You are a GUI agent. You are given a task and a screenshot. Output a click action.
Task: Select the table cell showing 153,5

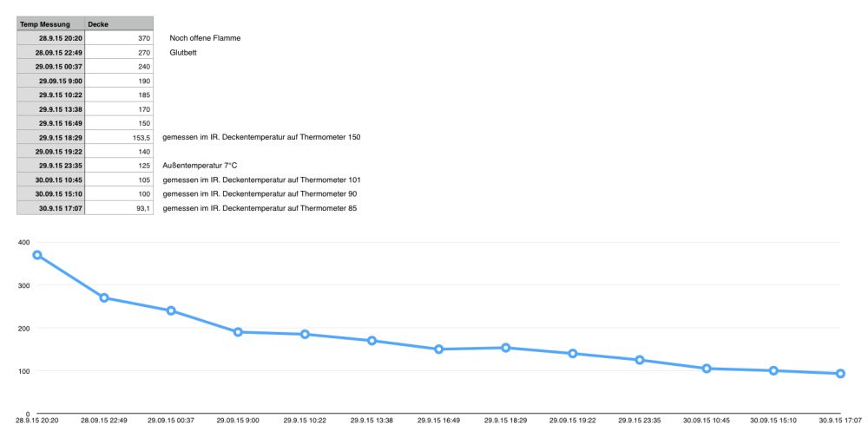pyautogui.click(x=141, y=137)
